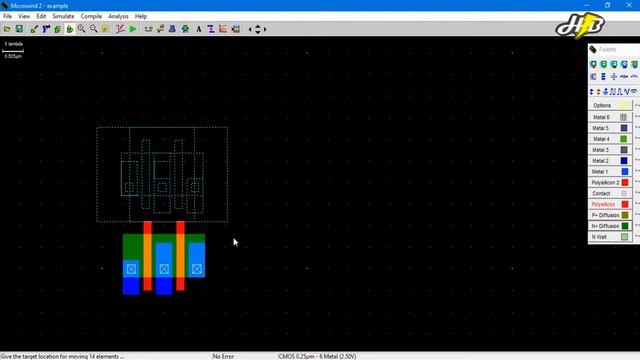Open the MOS characteristics graph icon

pyautogui.click(x=223, y=29)
